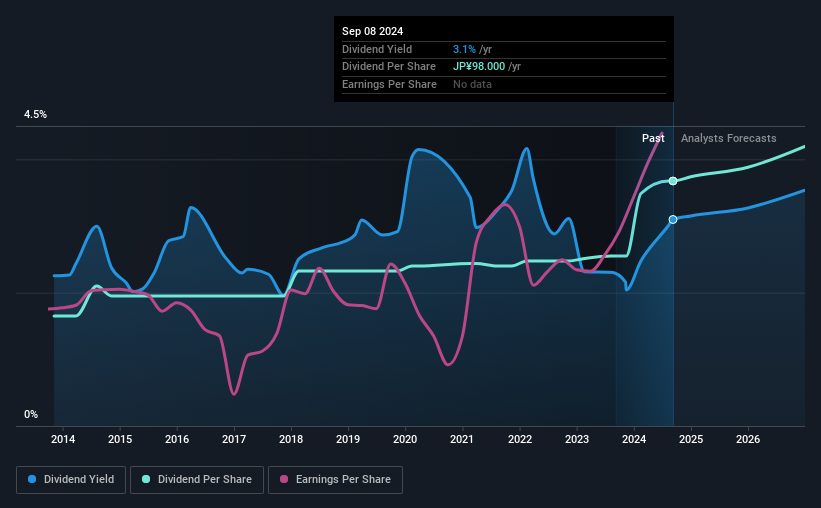This screenshot has width=821, height=508.
Task: Click the Sep 08 2024 tooltip date
Action: coord(372,31)
